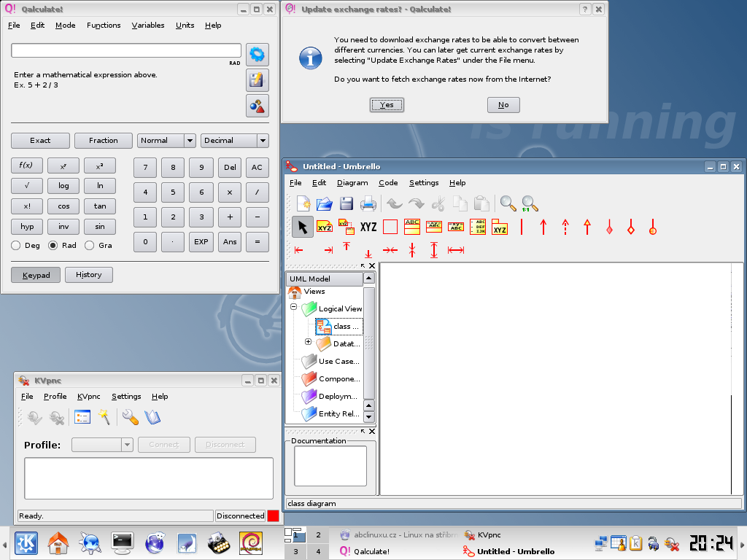Launch terminal from the panel

(123, 543)
